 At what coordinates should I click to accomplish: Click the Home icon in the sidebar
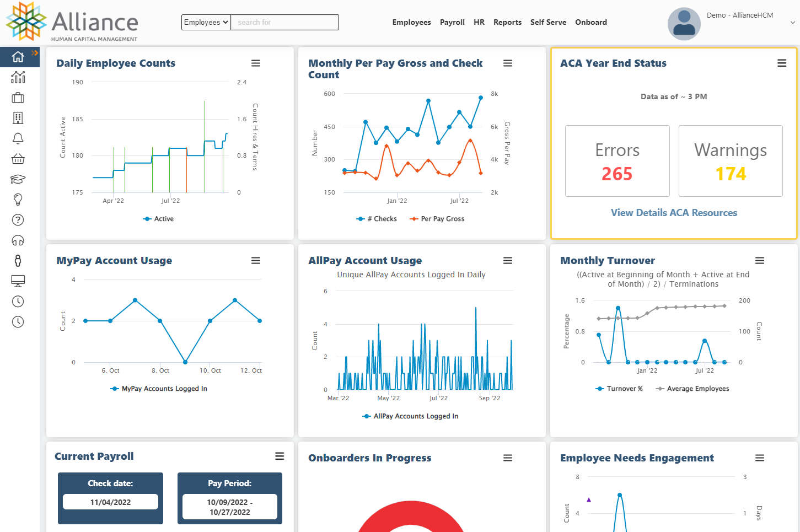coord(18,57)
